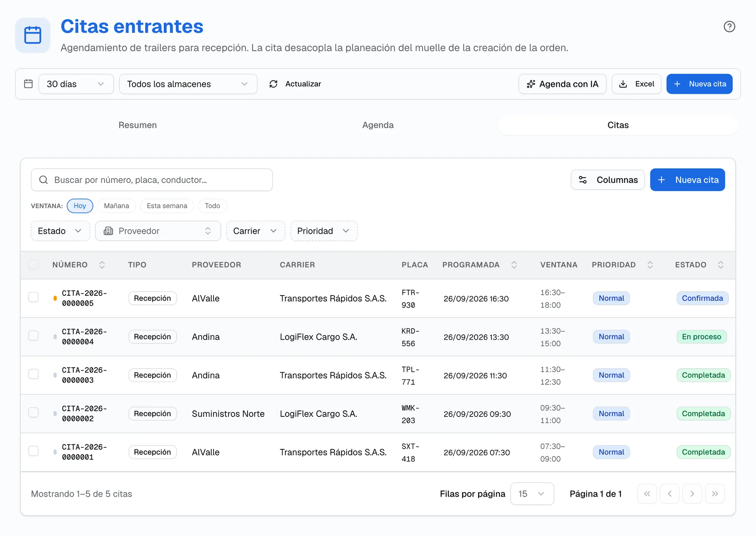The image size is (756, 536).
Task: Export with the Excel button
Action: 637,84
